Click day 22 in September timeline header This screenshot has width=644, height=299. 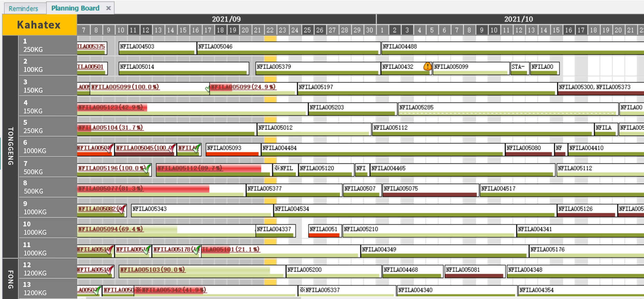tap(270, 30)
